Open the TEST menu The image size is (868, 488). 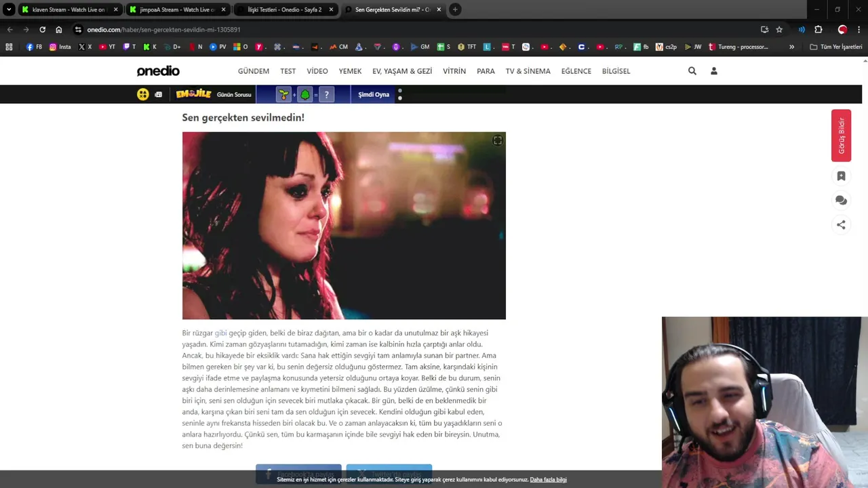click(288, 71)
